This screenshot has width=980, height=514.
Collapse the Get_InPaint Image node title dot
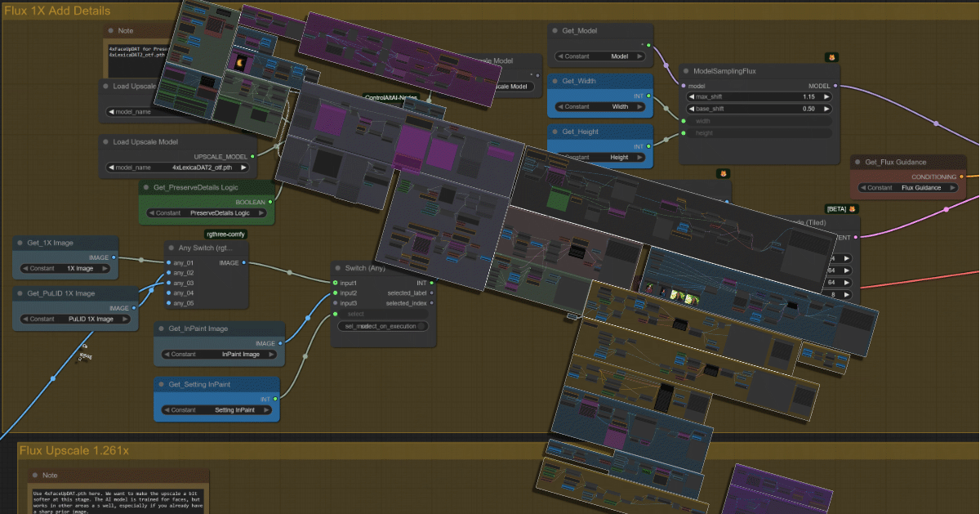tap(162, 328)
